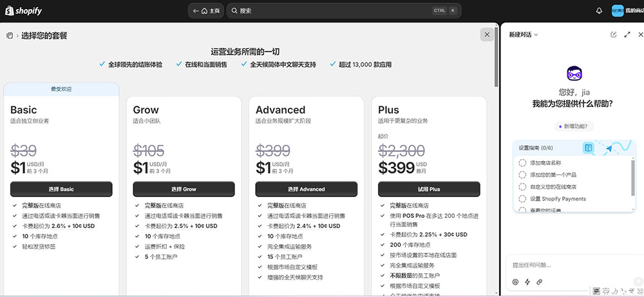Open notifications bell icon

coord(600,11)
